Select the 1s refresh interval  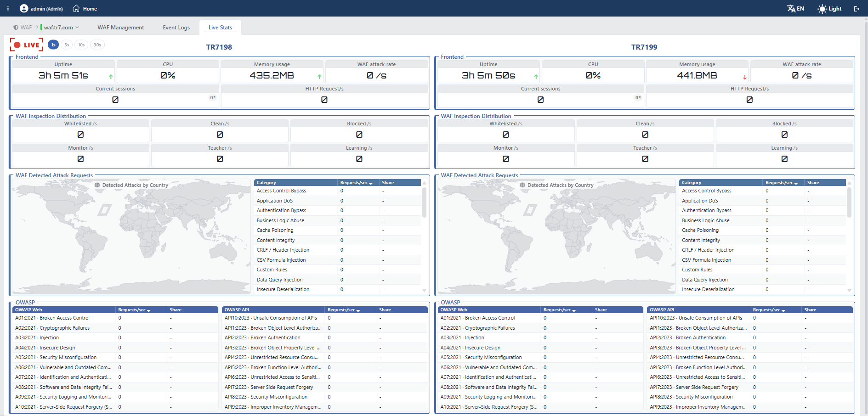(x=53, y=45)
